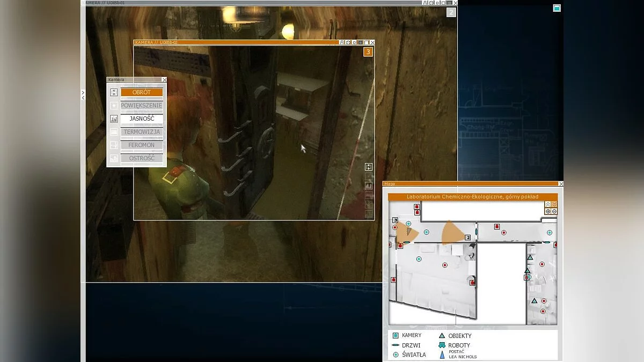Set camera UD05b-02 window to small size
Screen dimensions: 644x362
pyautogui.click(x=354, y=42)
